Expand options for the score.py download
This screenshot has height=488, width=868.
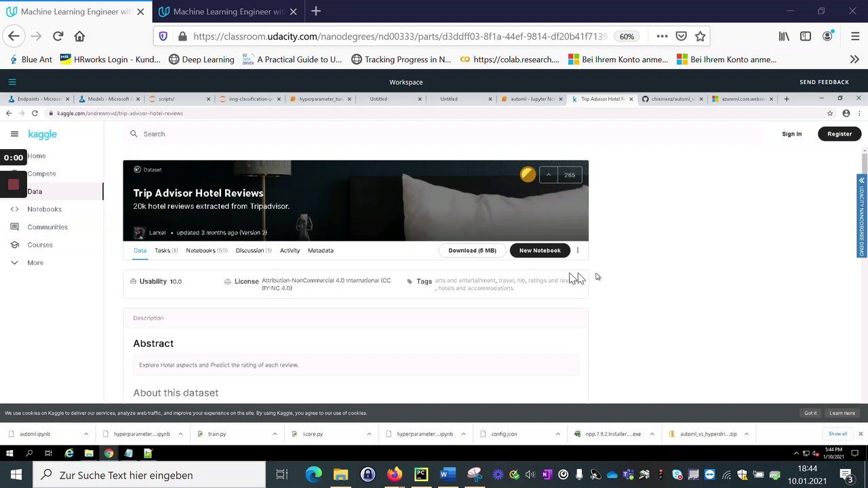tap(369, 434)
